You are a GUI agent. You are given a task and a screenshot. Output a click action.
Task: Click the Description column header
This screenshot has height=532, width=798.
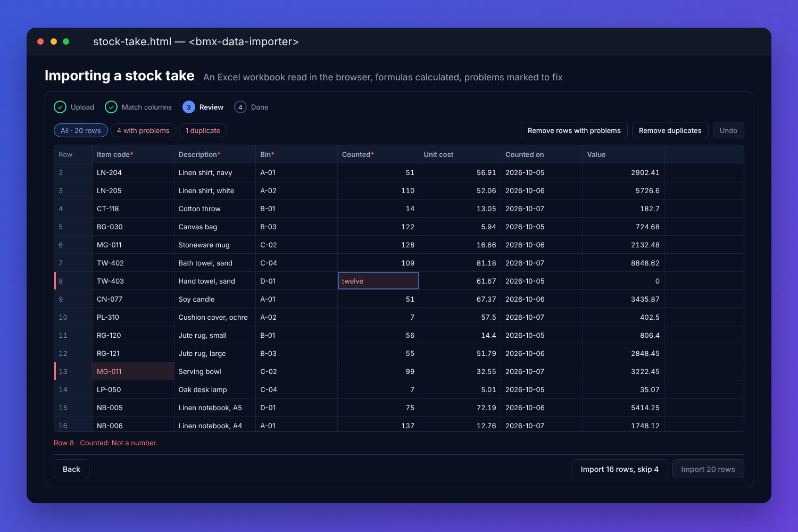215,154
